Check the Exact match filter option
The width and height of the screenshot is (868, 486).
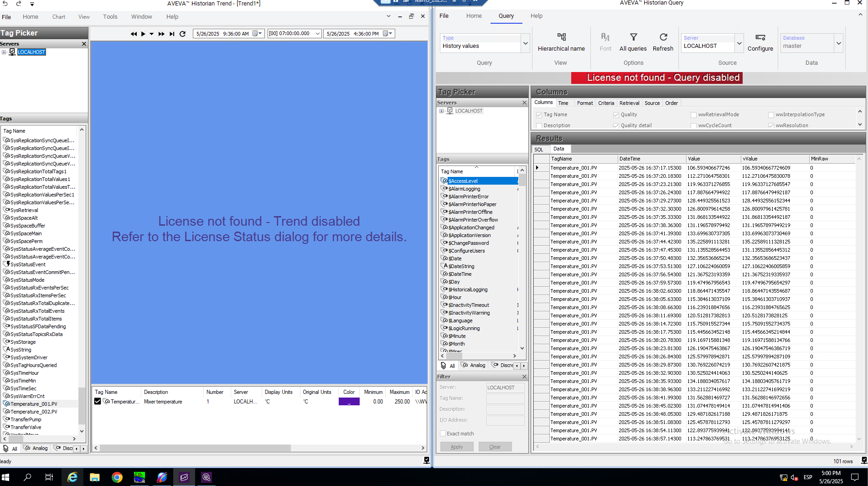(443, 434)
